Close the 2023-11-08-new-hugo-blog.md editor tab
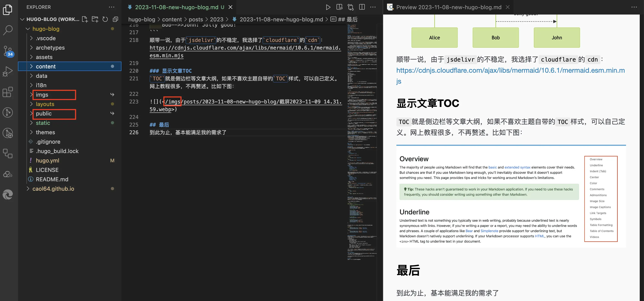The width and height of the screenshot is (644, 301). pyautogui.click(x=230, y=7)
